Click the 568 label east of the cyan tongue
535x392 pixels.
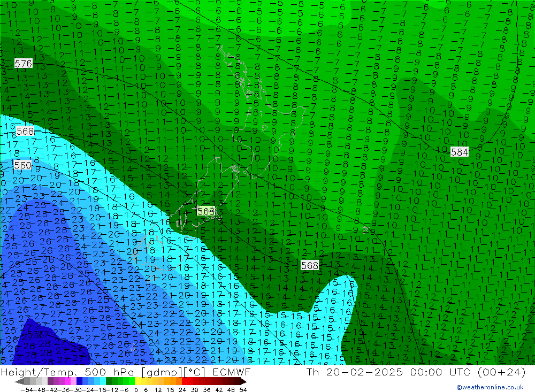tap(309, 265)
